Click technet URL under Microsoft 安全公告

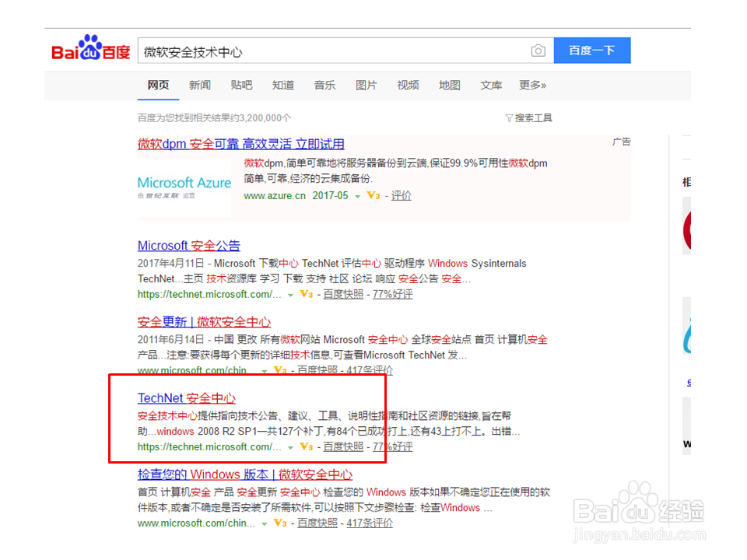pyautogui.click(x=209, y=294)
